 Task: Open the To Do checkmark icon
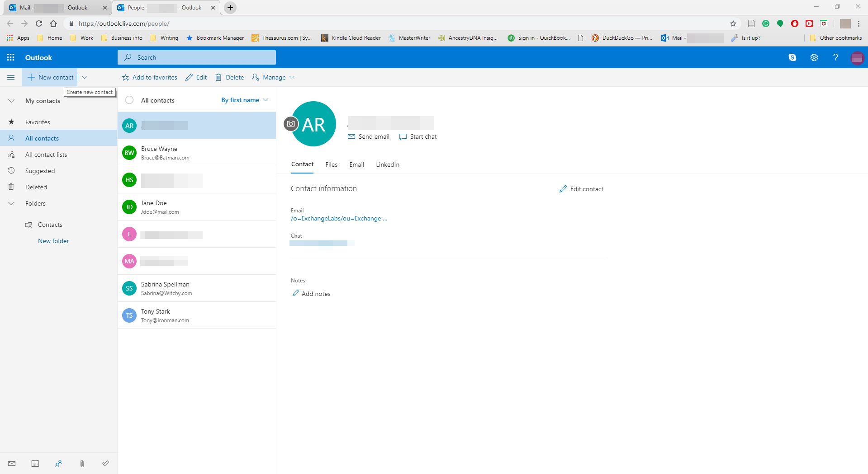tap(105, 464)
